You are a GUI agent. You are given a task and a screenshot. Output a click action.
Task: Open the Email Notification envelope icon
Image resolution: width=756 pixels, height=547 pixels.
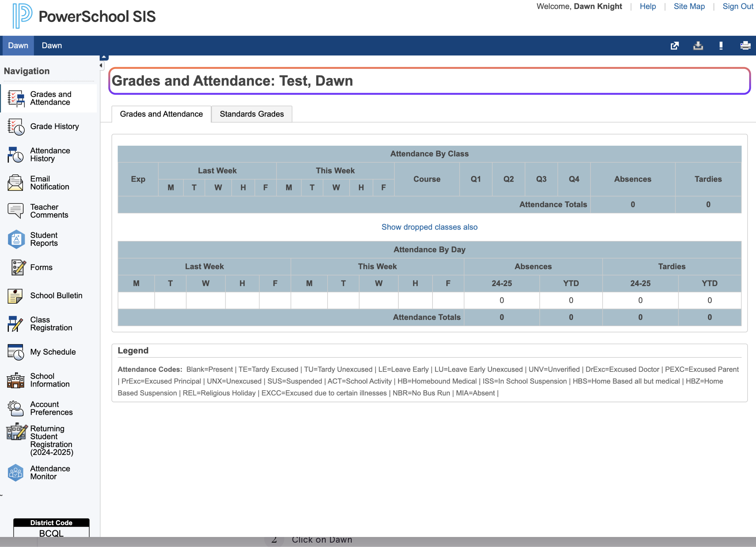click(x=16, y=183)
